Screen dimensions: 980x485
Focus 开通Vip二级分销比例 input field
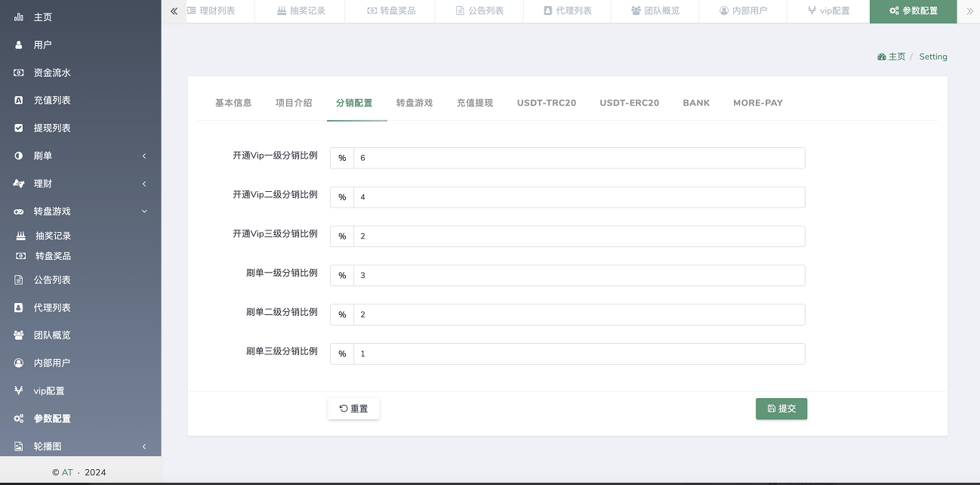[579, 197]
